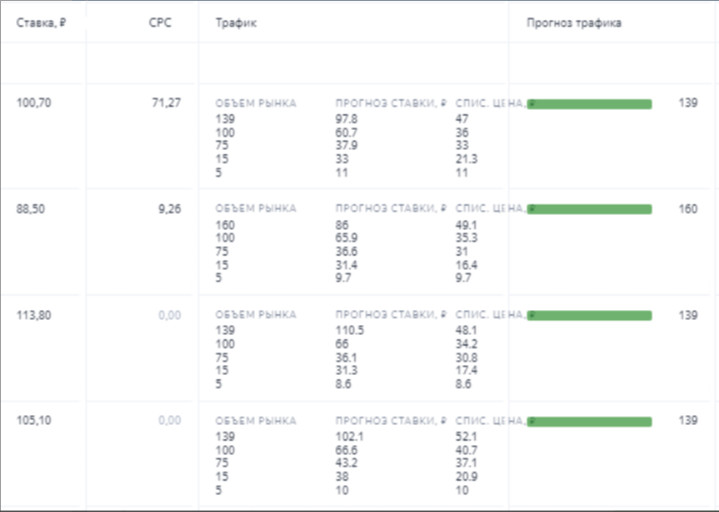Click the "Прогноз трафика" column header
This screenshot has height=512, width=719.
pyautogui.click(x=574, y=23)
